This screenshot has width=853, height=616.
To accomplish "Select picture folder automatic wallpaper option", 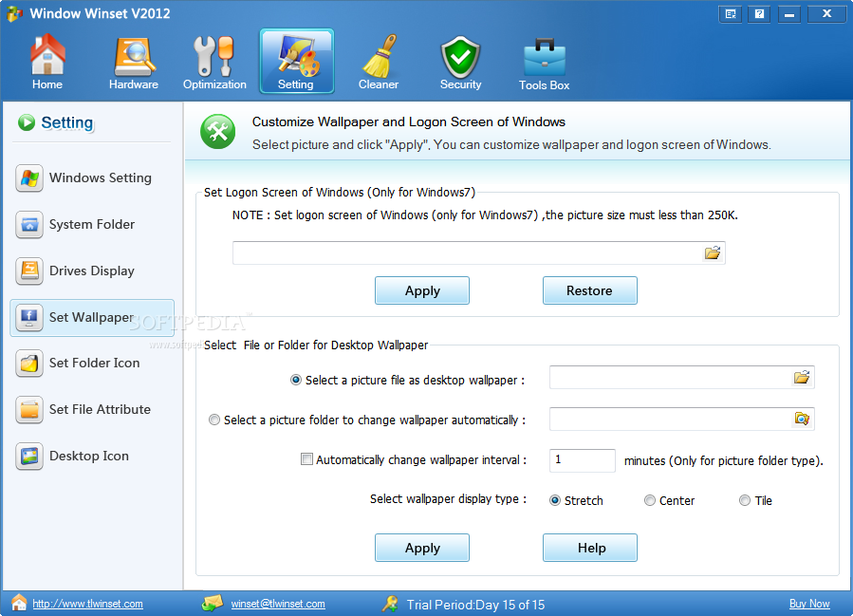I will 214,420.
